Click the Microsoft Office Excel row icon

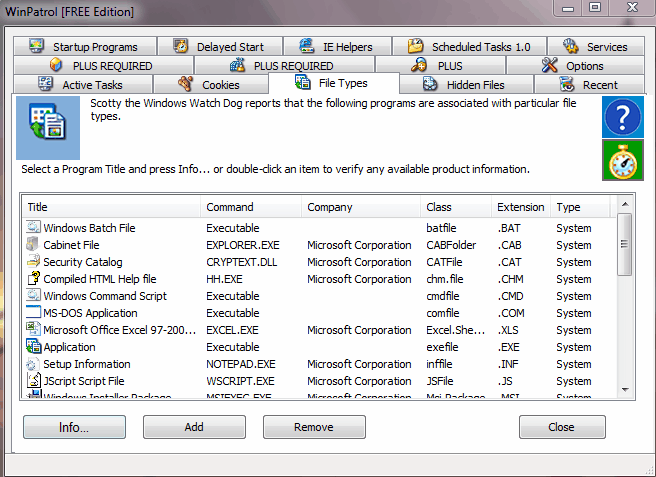33,330
